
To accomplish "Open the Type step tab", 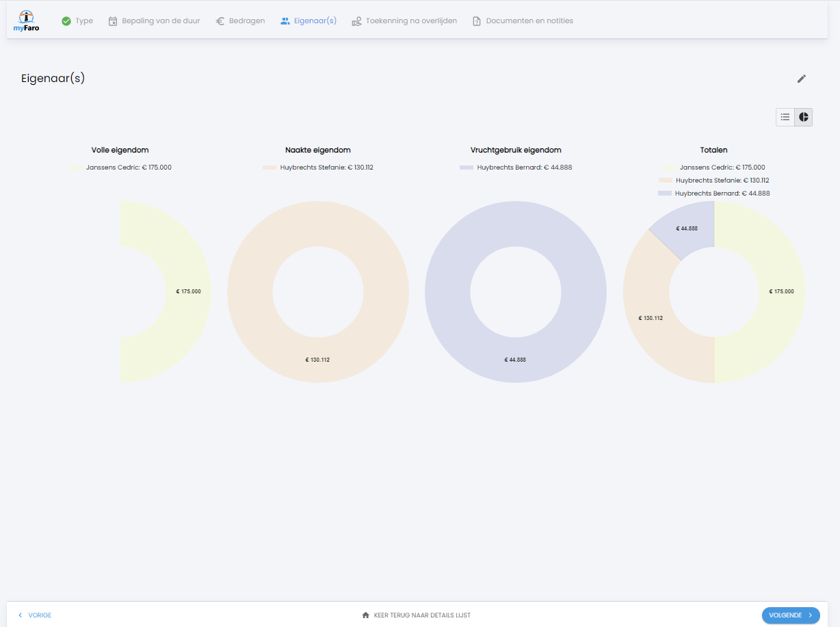I will pos(77,21).
